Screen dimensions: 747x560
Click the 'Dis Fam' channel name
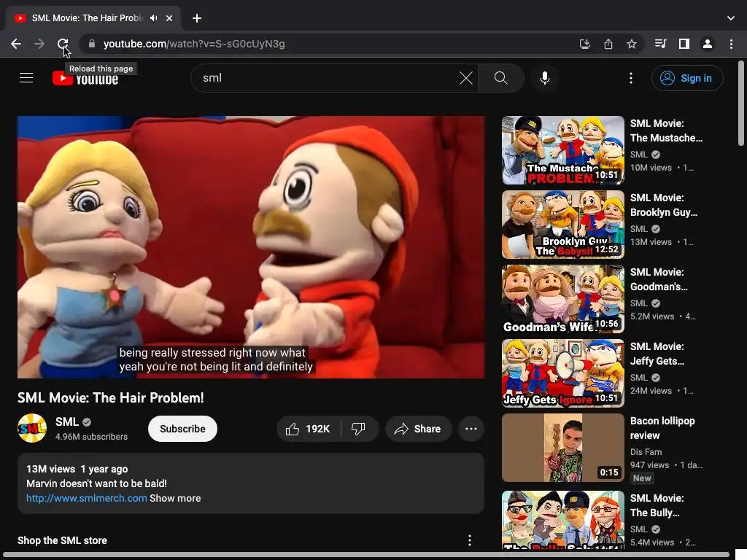(646, 452)
